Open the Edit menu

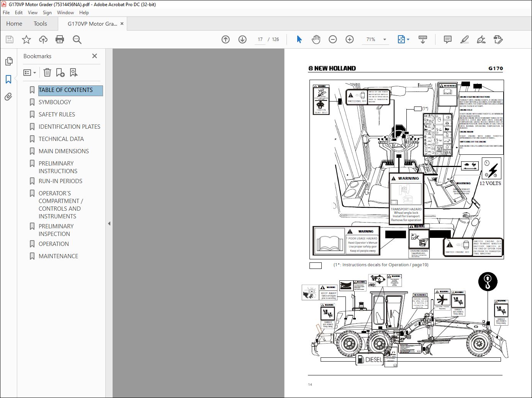(19, 13)
